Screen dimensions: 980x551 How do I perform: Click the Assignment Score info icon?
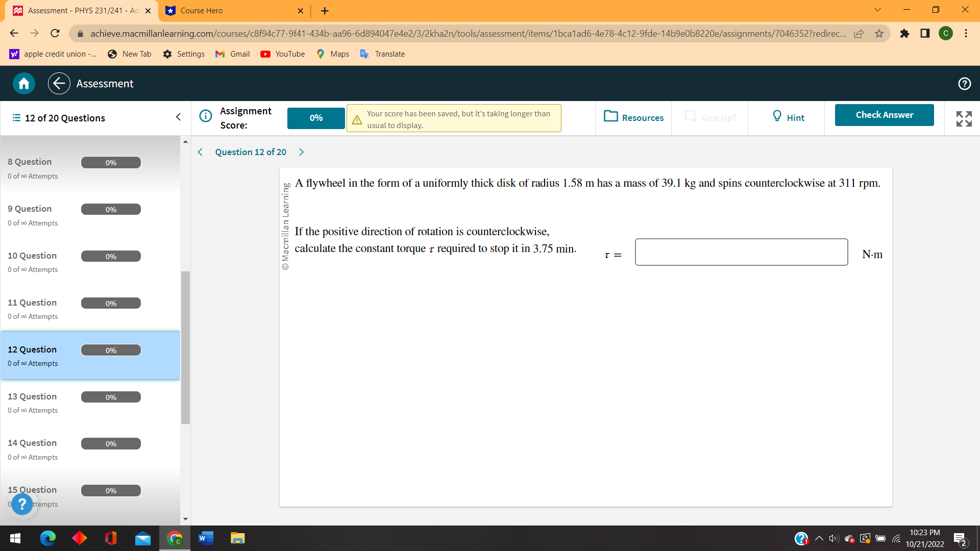click(x=206, y=116)
